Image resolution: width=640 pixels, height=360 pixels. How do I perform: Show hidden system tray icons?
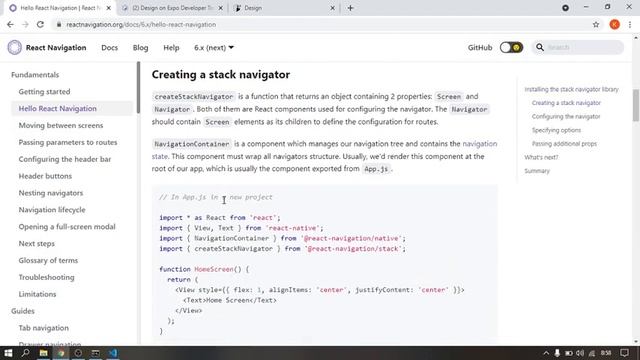tap(546, 353)
